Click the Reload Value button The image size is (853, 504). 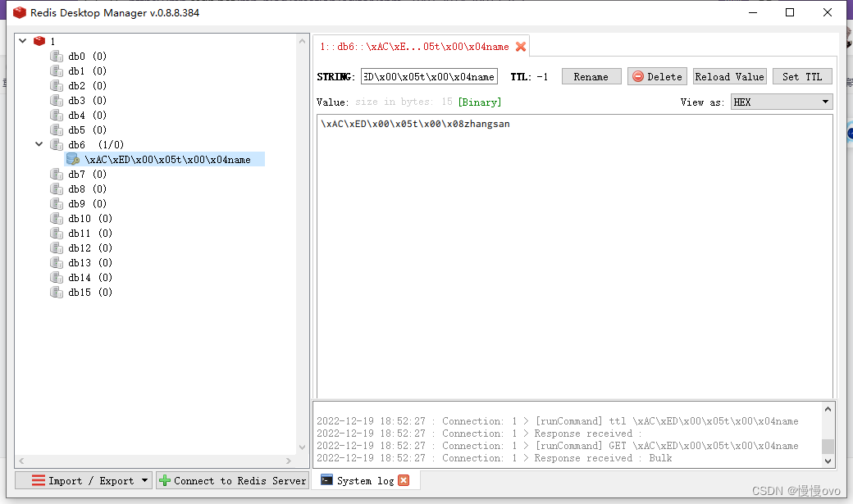(x=729, y=76)
